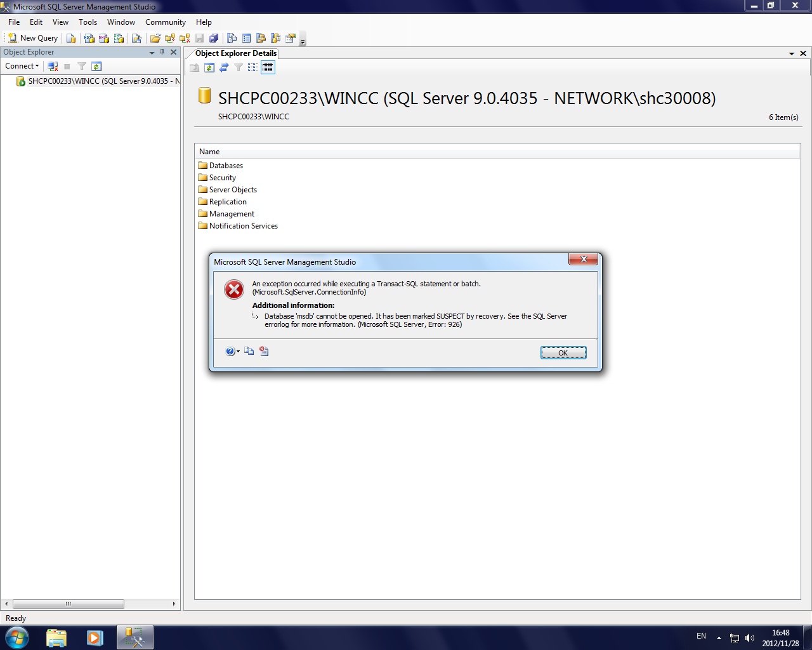This screenshot has width=812, height=650.
Task: Switch details pane to Report view
Action: click(268, 67)
